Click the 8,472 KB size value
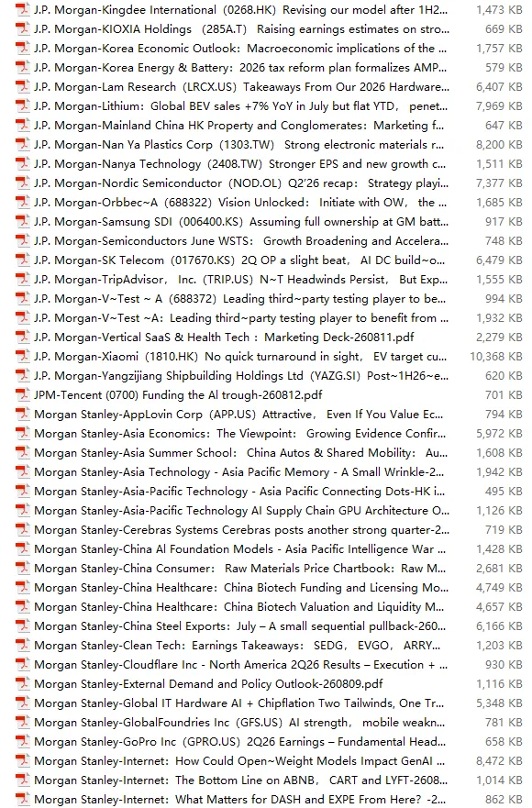 coord(499,761)
